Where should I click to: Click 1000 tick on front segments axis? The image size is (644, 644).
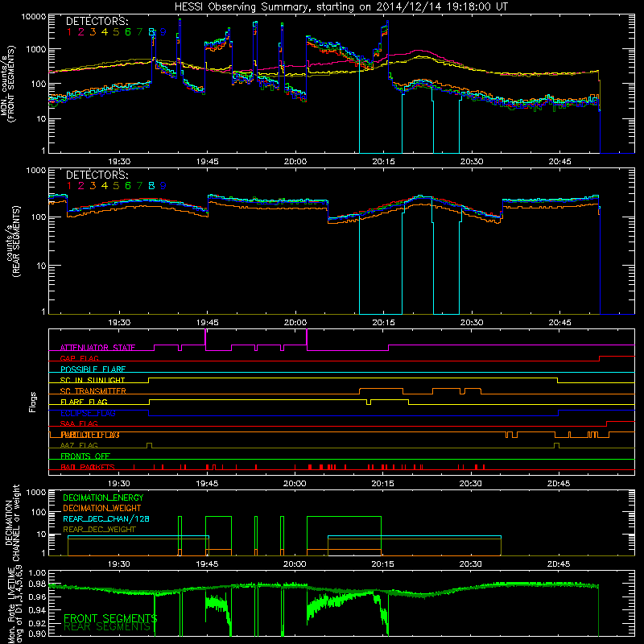pyautogui.click(x=36, y=49)
